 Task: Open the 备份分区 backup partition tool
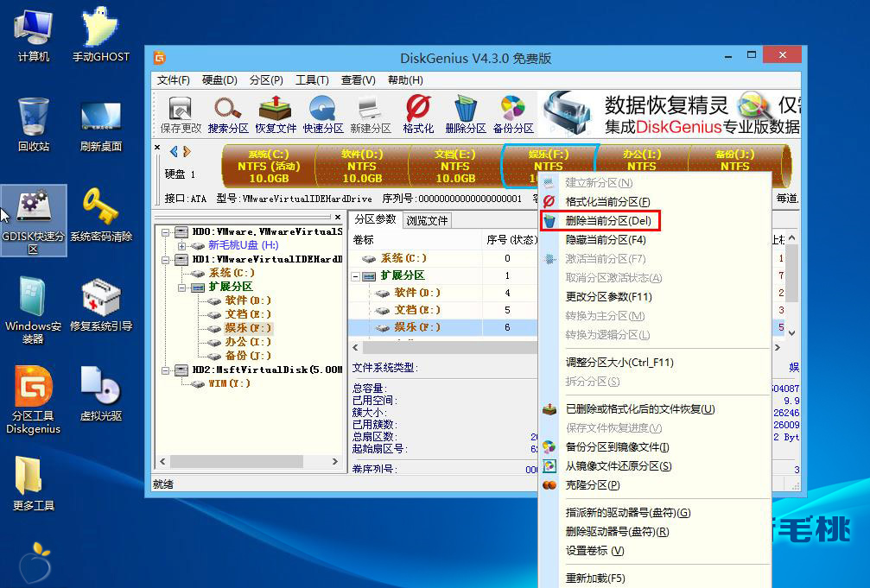[x=513, y=116]
